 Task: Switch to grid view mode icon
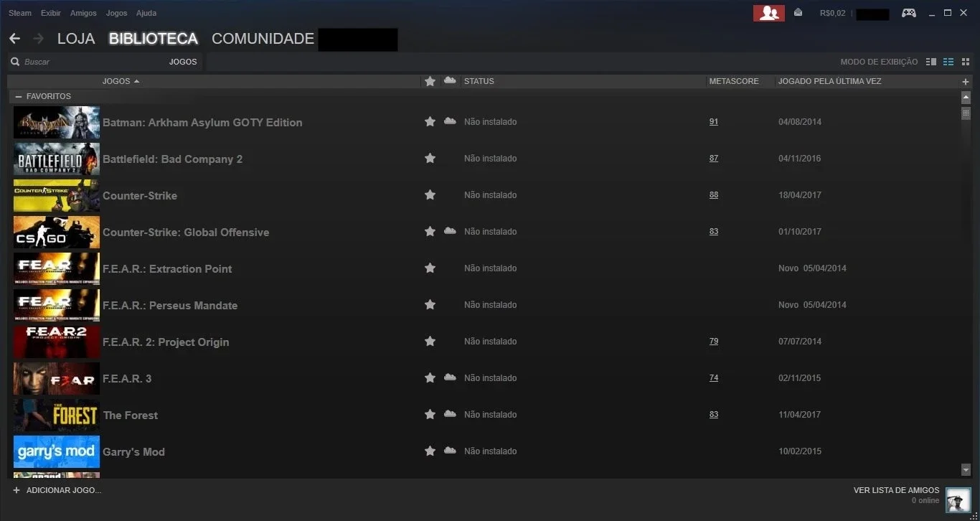966,62
